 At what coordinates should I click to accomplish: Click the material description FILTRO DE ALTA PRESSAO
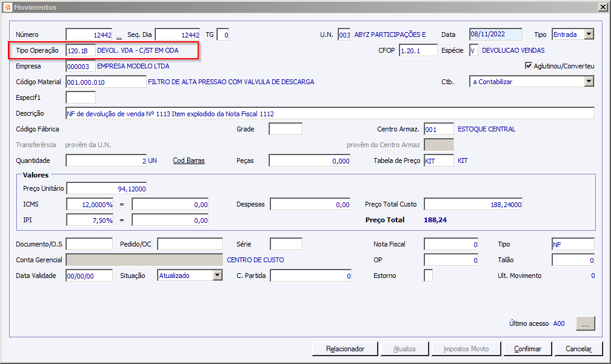pyautogui.click(x=231, y=82)
